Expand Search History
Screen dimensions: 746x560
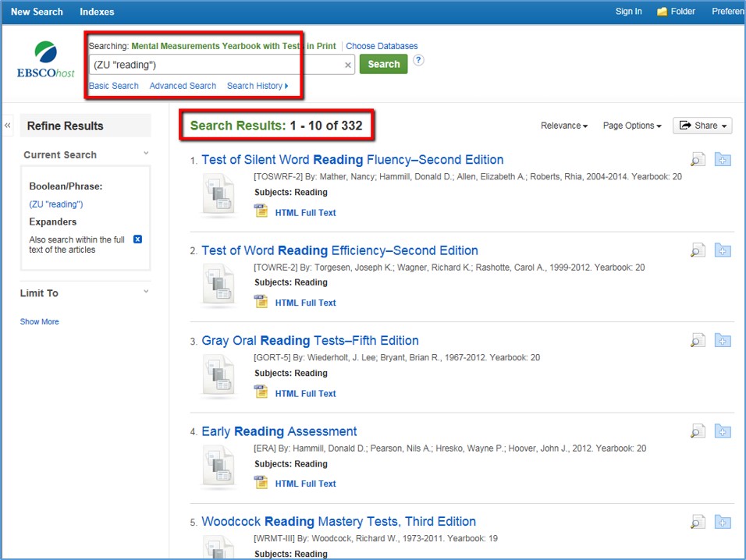(258, 86)
